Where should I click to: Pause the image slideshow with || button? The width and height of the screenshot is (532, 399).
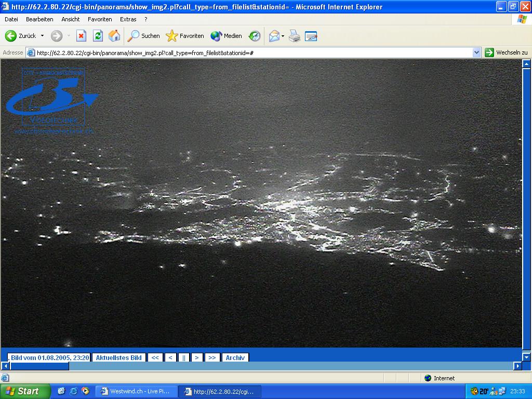(184, 357)
